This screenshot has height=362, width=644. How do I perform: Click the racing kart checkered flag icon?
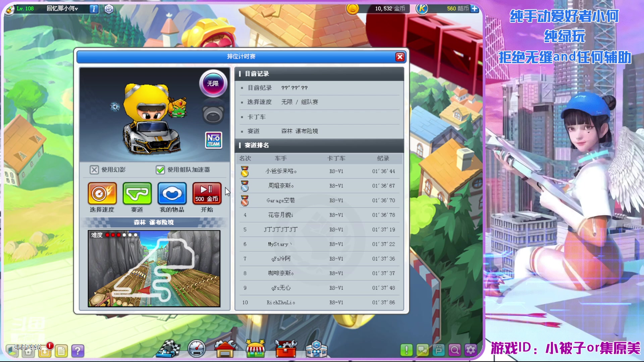click(x=168, y=349)
